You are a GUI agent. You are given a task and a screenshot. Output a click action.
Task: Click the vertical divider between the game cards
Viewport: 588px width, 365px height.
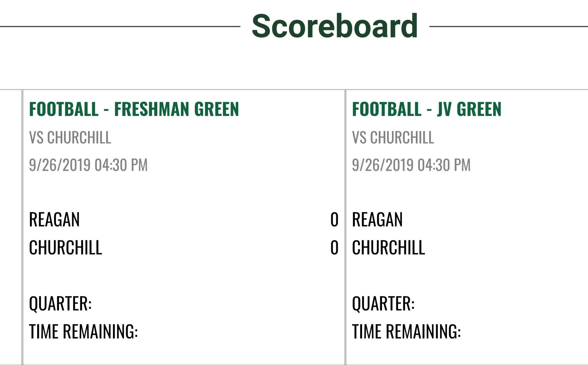345,226
